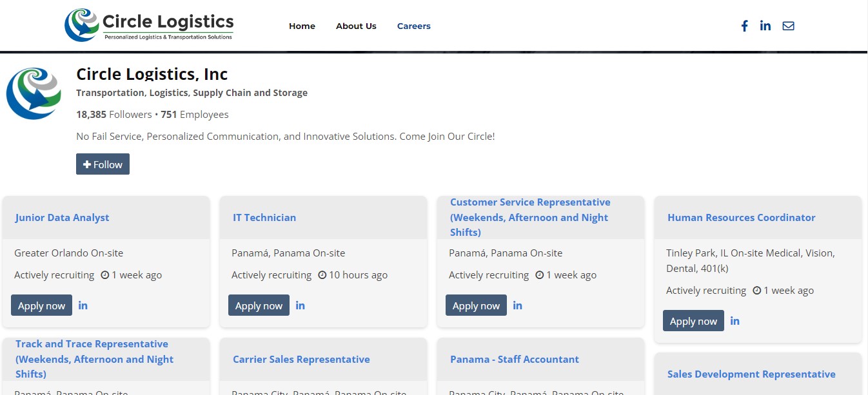Click the Circle Logistics header logo
This screenshot has height=395, width=868.
click(x=149, y=25)
